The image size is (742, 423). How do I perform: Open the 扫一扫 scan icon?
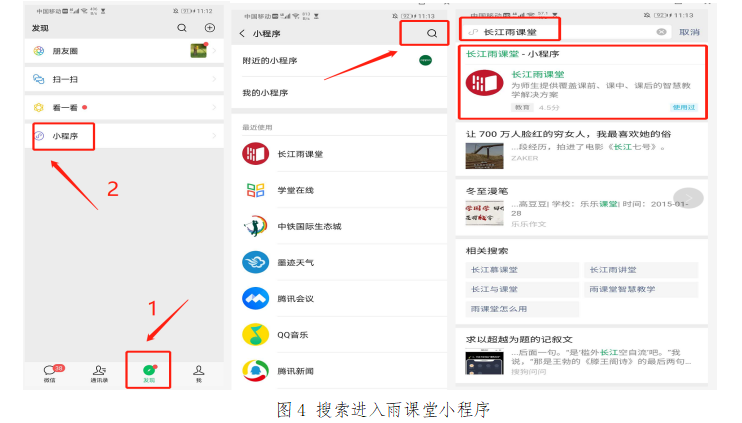[x=39, y=79]
